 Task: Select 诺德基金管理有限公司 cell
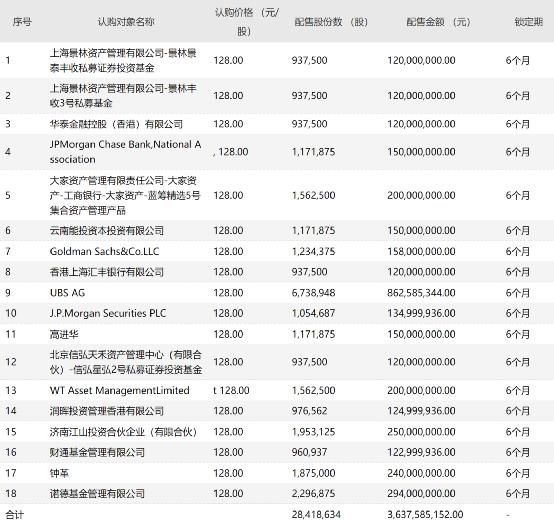pos(97,493)
